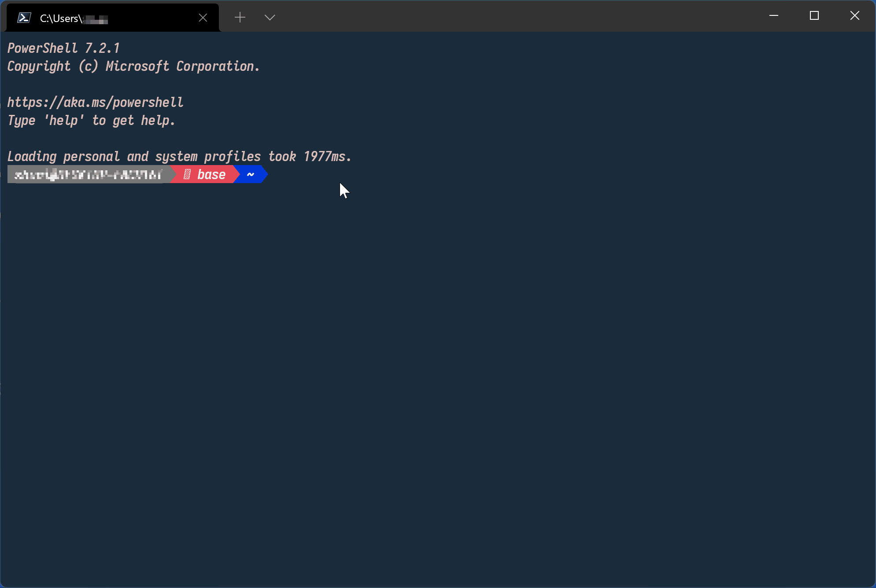This screenshot has width=876, height=588.
Task: Focus the command line after the prompt arrow
Action: pos(282,175)
